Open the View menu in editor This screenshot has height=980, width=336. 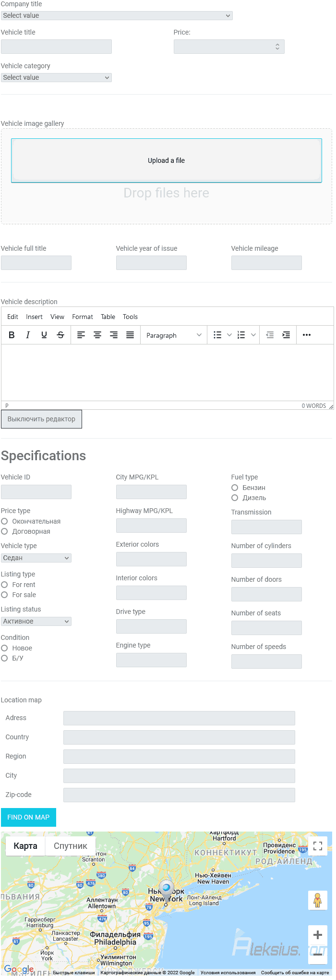57,317
